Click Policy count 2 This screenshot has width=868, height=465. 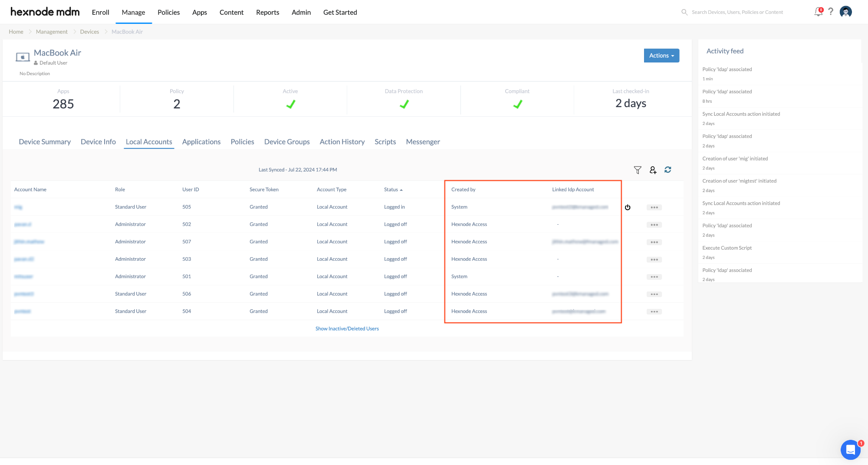point(177,104)
